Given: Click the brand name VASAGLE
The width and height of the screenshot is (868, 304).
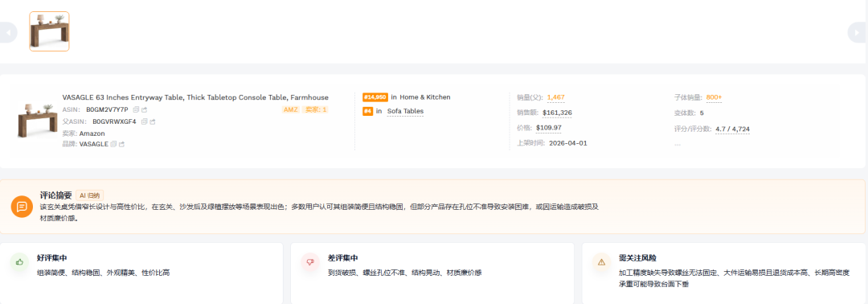Looking at the screenshot, I should pyautogui.click(x=93, y=144).
